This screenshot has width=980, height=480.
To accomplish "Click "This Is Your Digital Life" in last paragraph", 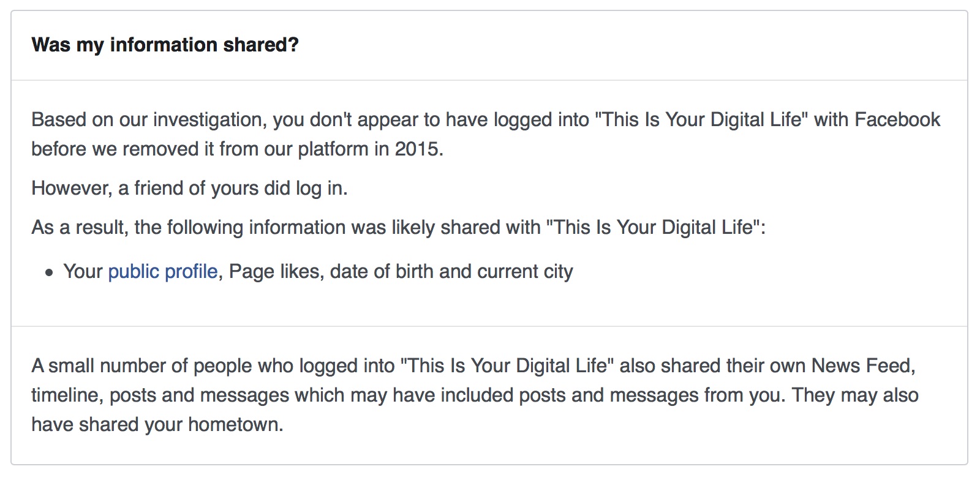I will click(507, 366).
